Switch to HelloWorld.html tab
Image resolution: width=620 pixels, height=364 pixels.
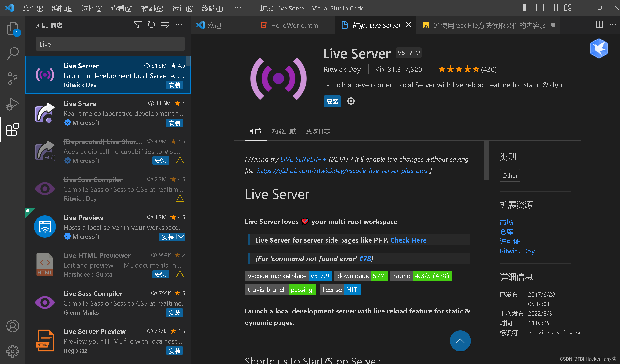pos(294,25)
